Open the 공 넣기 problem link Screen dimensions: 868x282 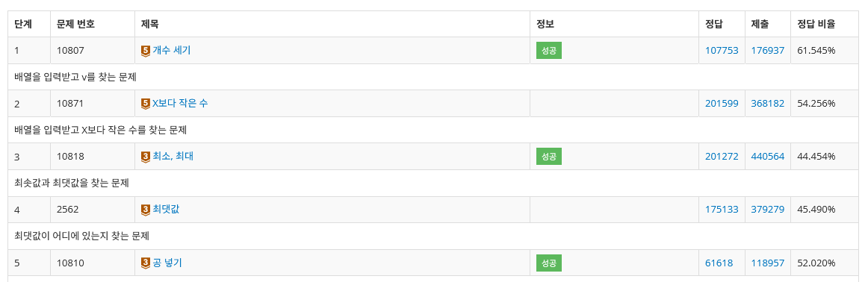coord(167,263)
